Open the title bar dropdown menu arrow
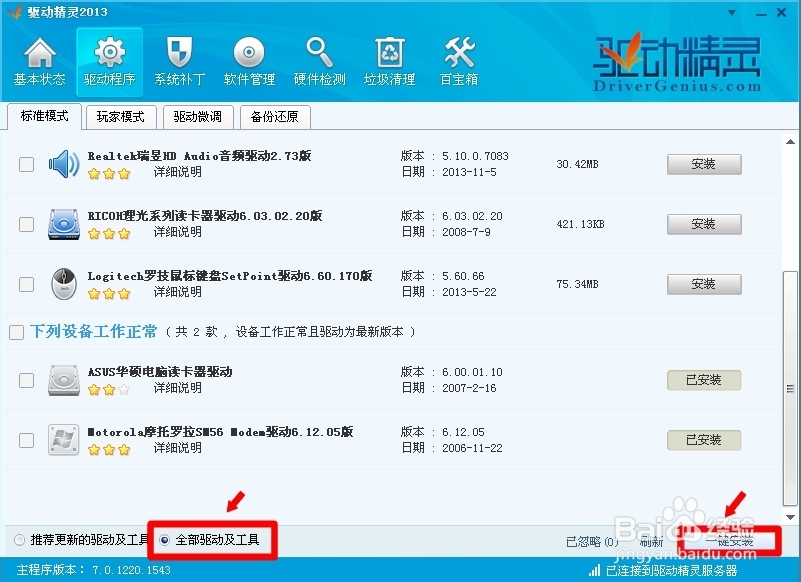 732,12
